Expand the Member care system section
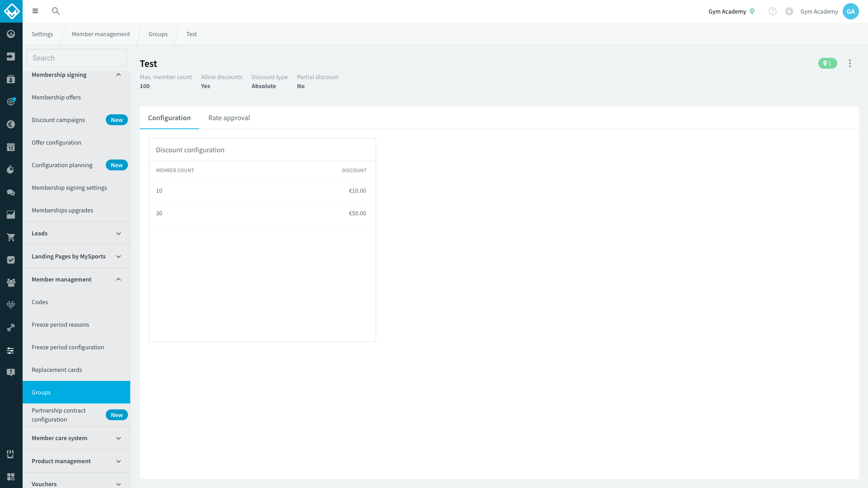868x488 pixels. click(x=76, y=438)
